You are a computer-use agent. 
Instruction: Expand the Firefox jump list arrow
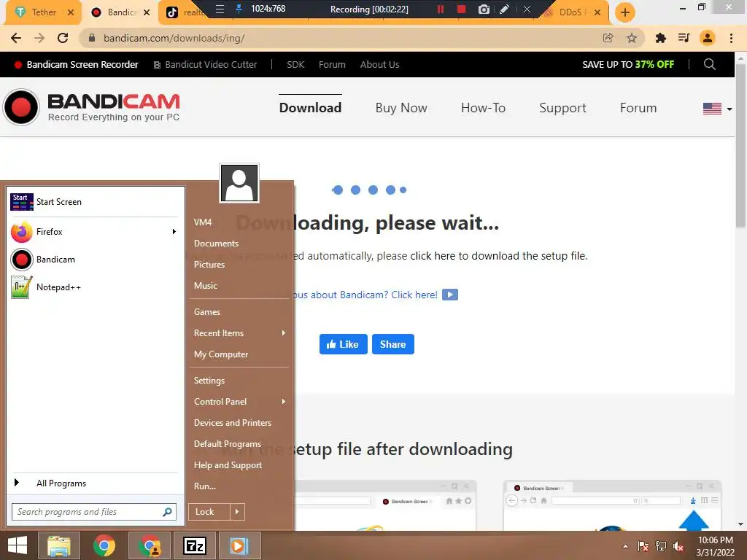click(x=174, y=232)
